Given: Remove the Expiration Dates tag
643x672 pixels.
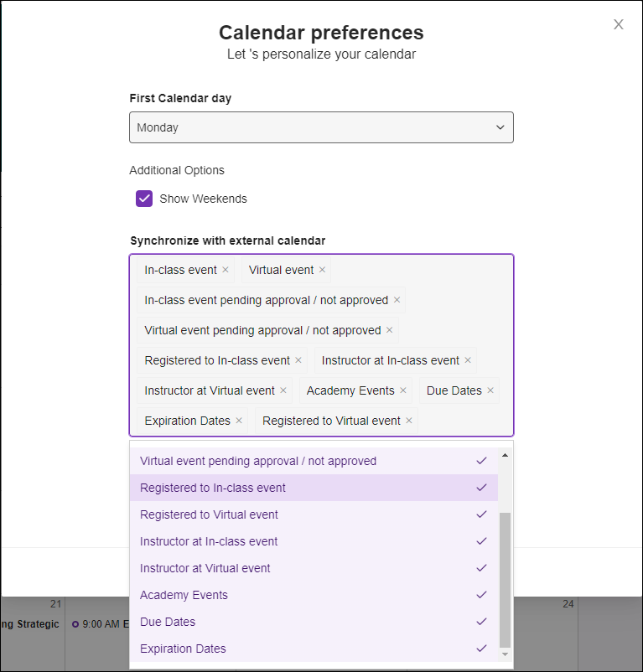Looking at the screenshot, I should point(239,421).
